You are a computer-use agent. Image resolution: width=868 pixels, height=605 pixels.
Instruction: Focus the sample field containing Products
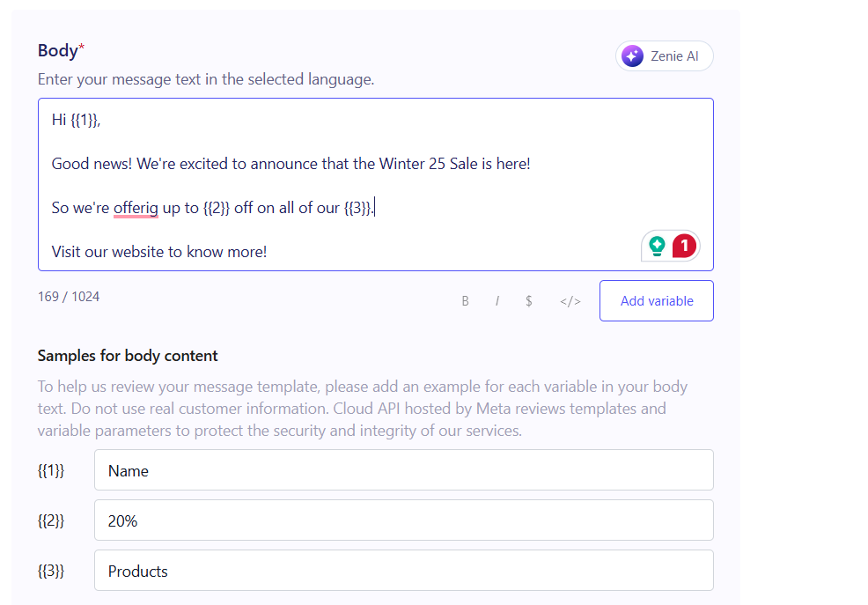[x=403, y=571]
